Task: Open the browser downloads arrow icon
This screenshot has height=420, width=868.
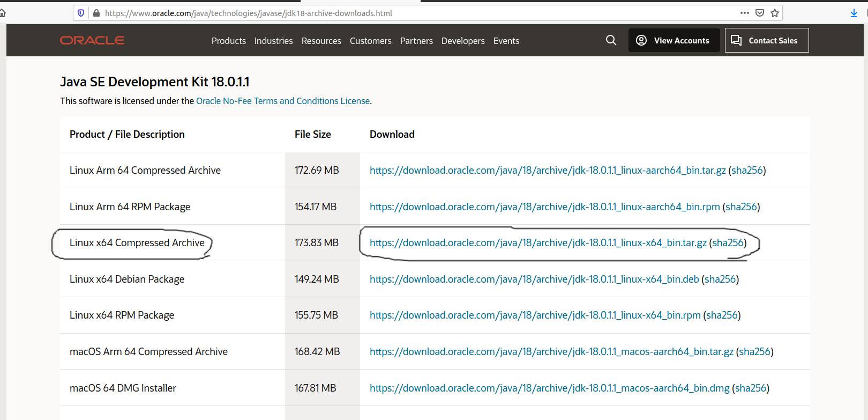Action: (x=854, y=13)
